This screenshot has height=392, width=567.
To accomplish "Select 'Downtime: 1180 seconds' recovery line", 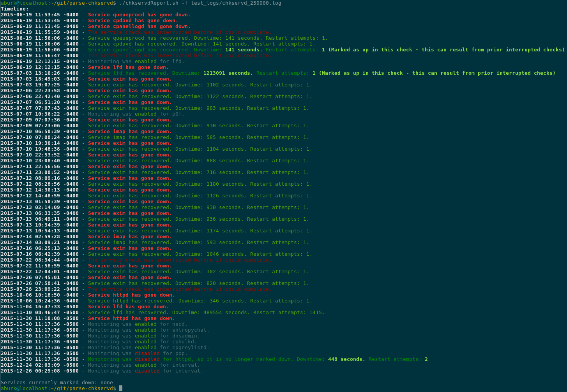I will tap(200, 184).
